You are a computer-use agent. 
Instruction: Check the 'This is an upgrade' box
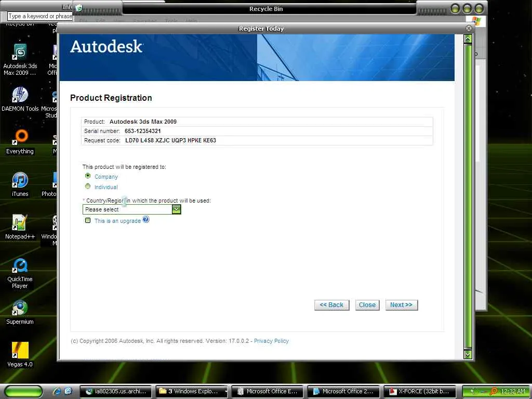[x=88, y=220]
